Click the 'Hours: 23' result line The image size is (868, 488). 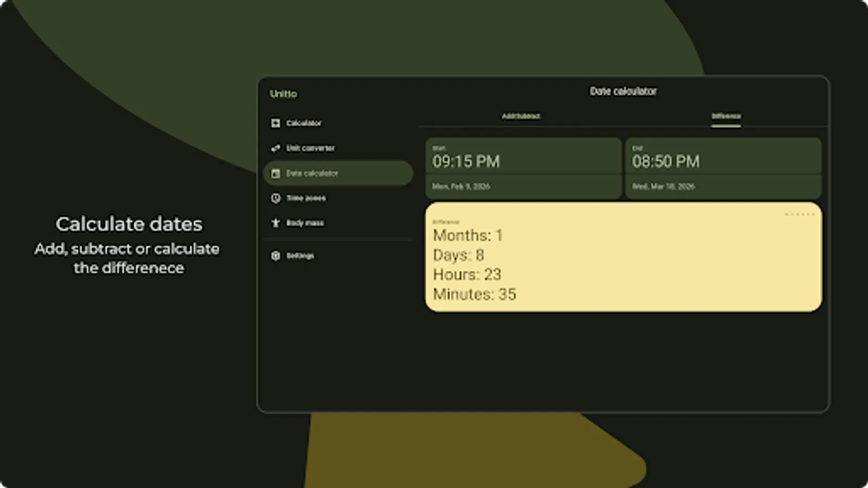point(467,274)
